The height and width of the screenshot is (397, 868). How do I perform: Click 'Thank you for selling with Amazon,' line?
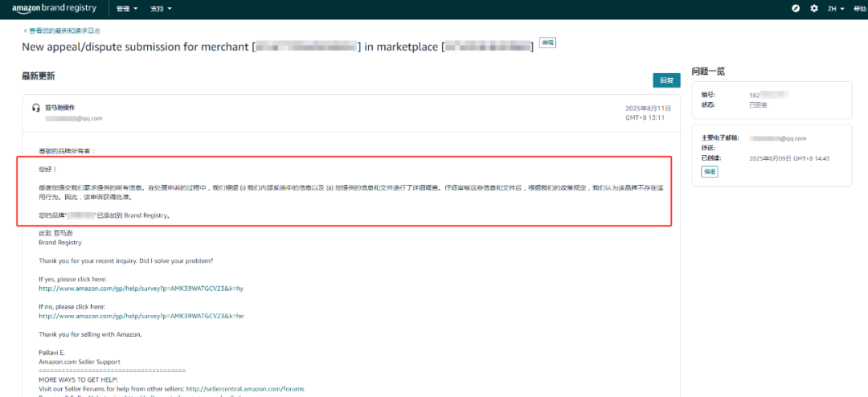[x=90, y=334]
